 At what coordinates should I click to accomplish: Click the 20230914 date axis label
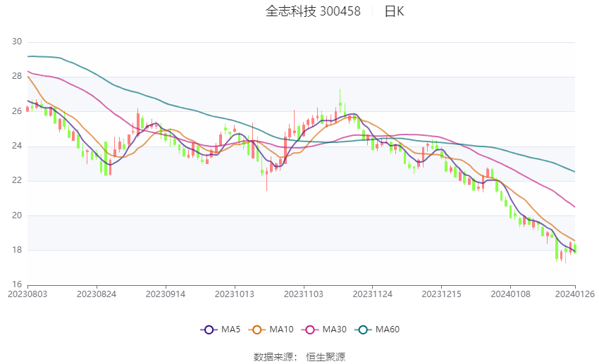click(166, 294)
